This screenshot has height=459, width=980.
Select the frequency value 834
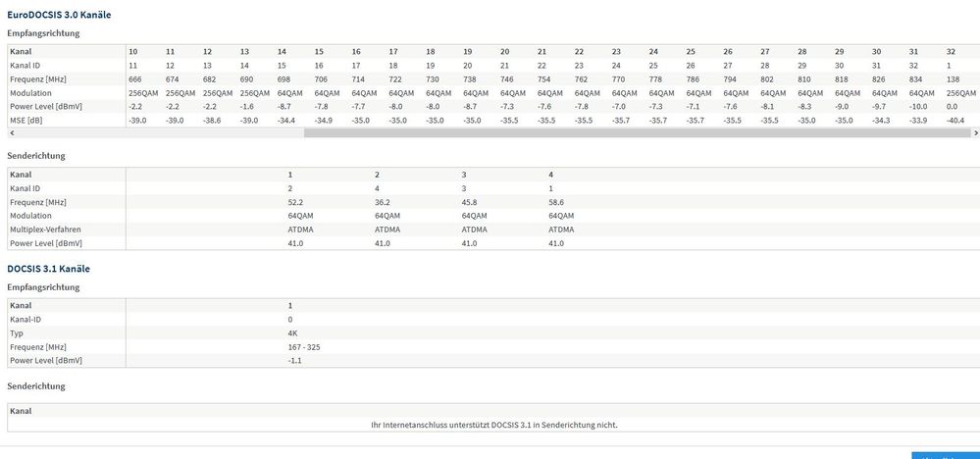pos(915,78)
